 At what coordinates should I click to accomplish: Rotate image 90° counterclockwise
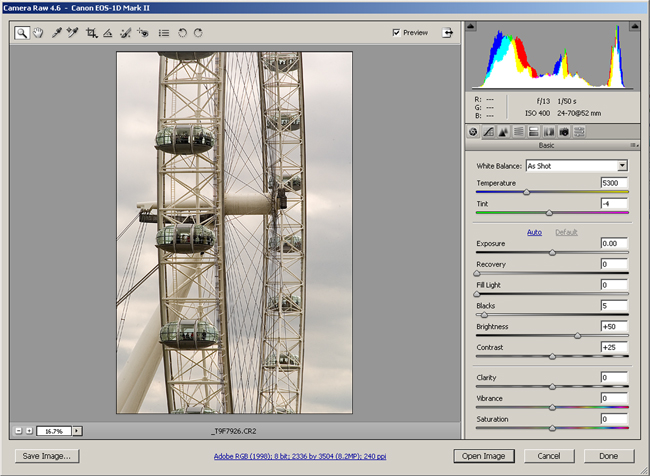[x=182, y=33]
